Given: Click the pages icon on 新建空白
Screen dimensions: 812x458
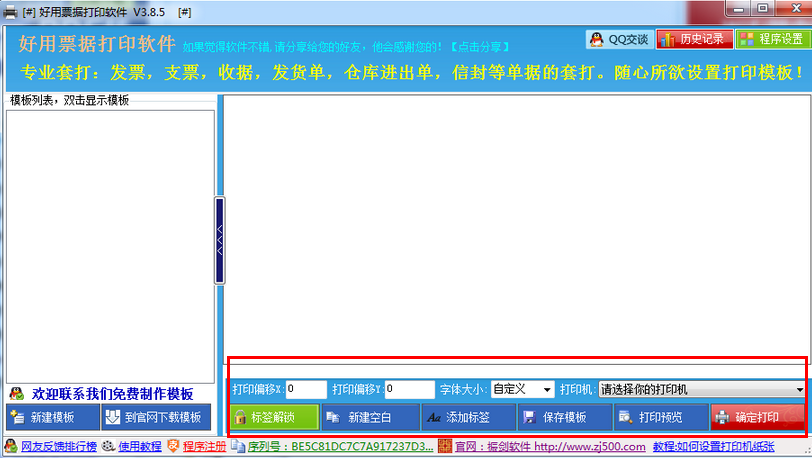Looking at the screenshot, I should (x=333, y=417).
